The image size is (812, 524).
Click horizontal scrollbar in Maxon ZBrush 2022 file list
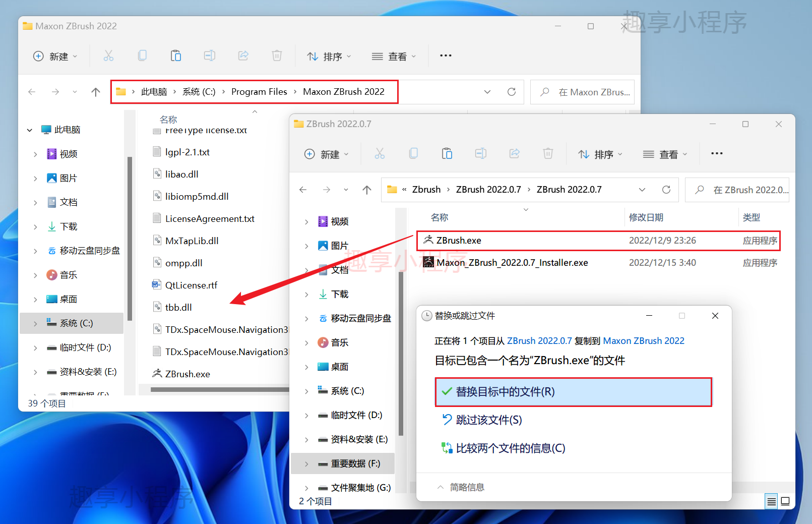pos(220,389)
